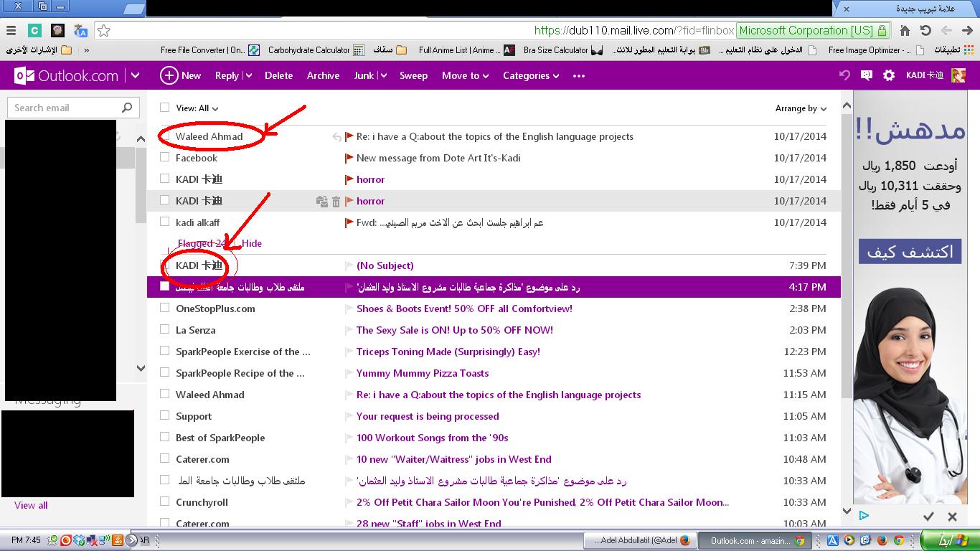Select the Facebook email checkbox
The height and width of the screenshot is (551, 980).
click(x=164, y=157)
